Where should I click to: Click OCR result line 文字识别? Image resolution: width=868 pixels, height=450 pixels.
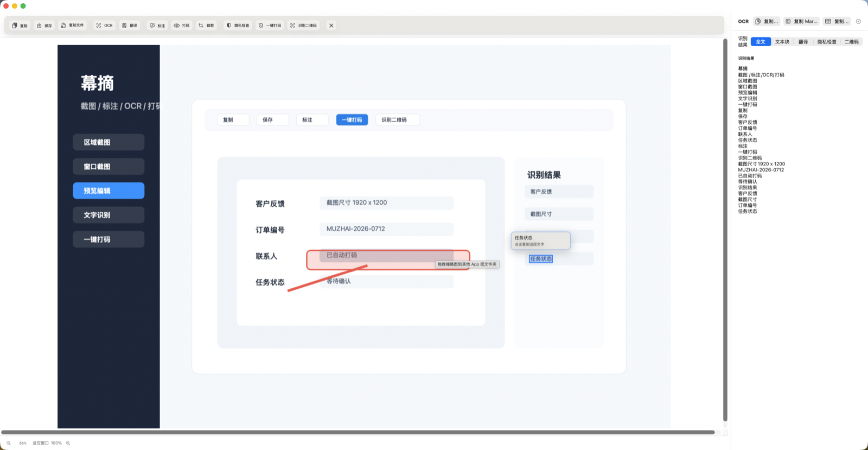[x=748, y=99]
